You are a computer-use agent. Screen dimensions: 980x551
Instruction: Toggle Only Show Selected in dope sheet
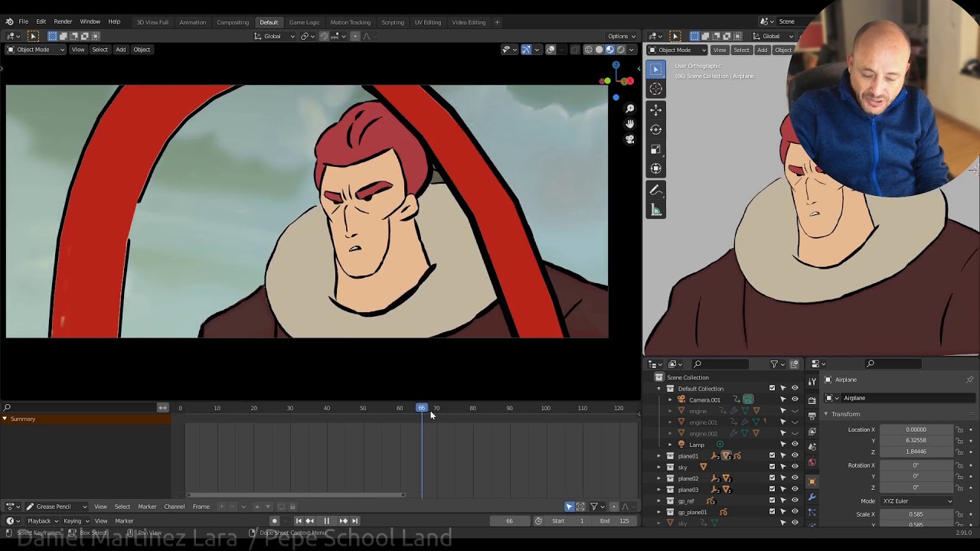click(x=569, y=507)
